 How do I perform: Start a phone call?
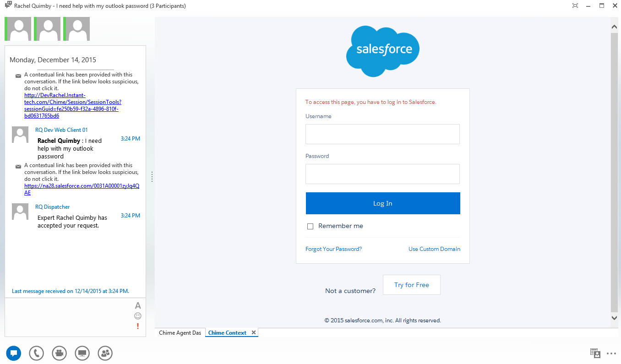click(37, 353)
